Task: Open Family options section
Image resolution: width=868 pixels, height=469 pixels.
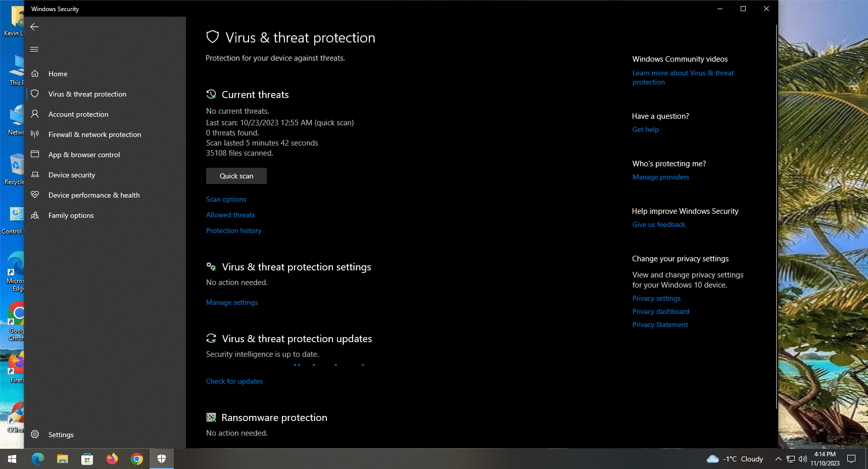Action: pos(105,215)
